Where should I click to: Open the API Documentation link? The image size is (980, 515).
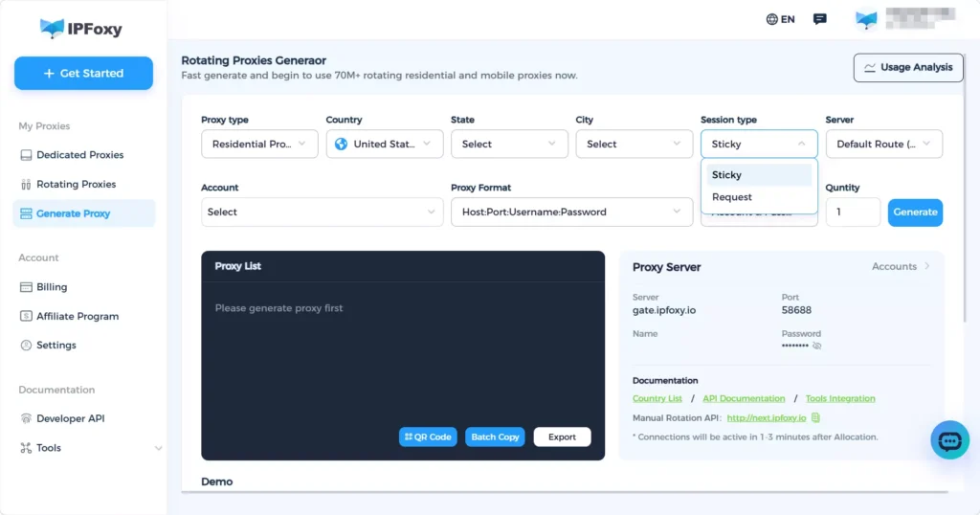pyautogui.click(x=744, y=398)
